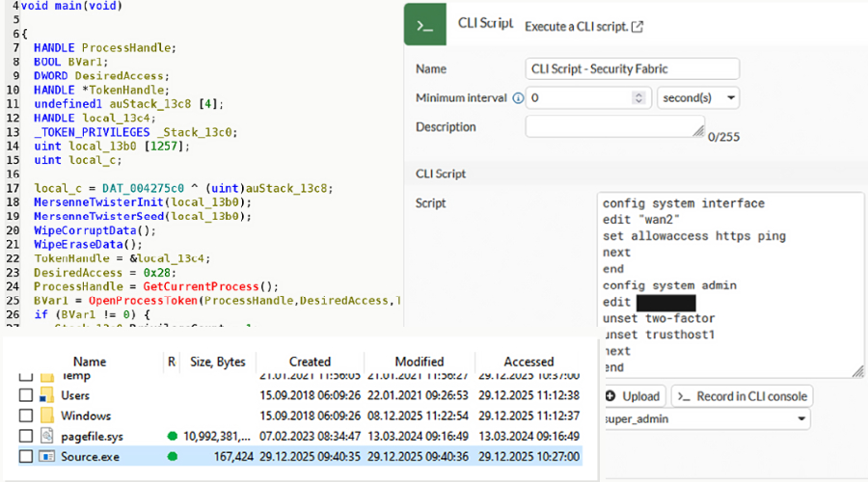Click the Minimum interval spinner arrows
Image resolution: width=868 pixels, height=482 pixels.
(x=639, y=98)
